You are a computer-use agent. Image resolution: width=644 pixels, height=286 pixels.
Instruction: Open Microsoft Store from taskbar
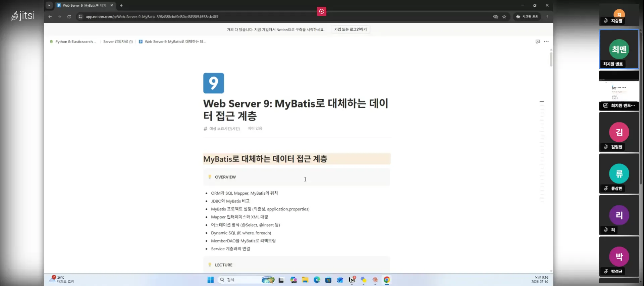tap(328, 280)
